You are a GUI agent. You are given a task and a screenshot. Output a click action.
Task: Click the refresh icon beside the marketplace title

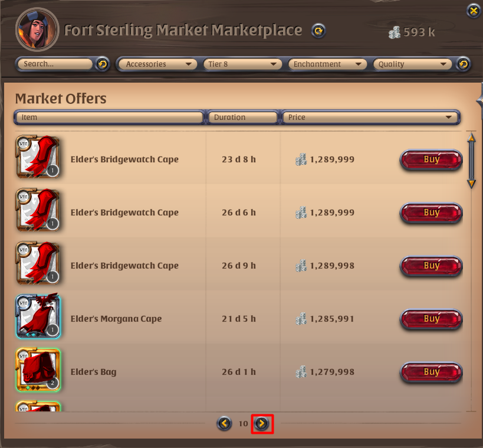click(318, 31)
